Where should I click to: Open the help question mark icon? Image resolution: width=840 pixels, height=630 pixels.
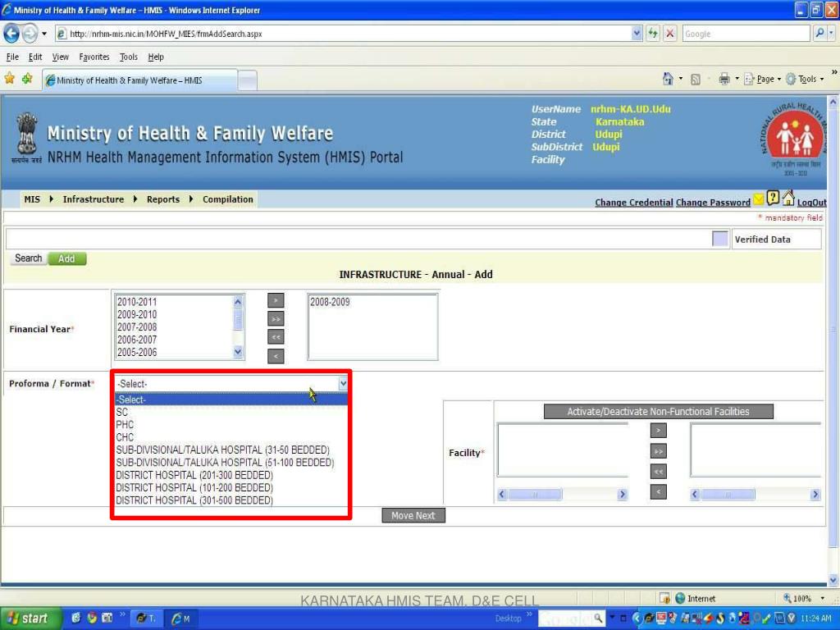click(x=773, y=199)
